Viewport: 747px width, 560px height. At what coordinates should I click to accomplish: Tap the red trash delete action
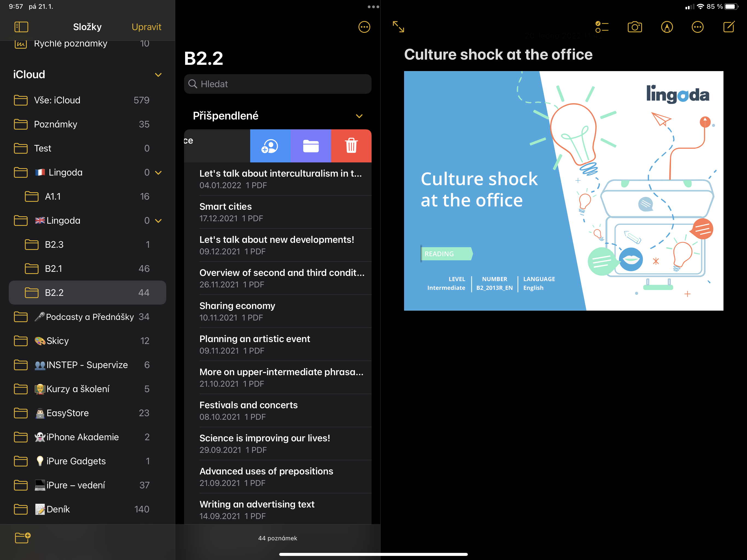351,146
